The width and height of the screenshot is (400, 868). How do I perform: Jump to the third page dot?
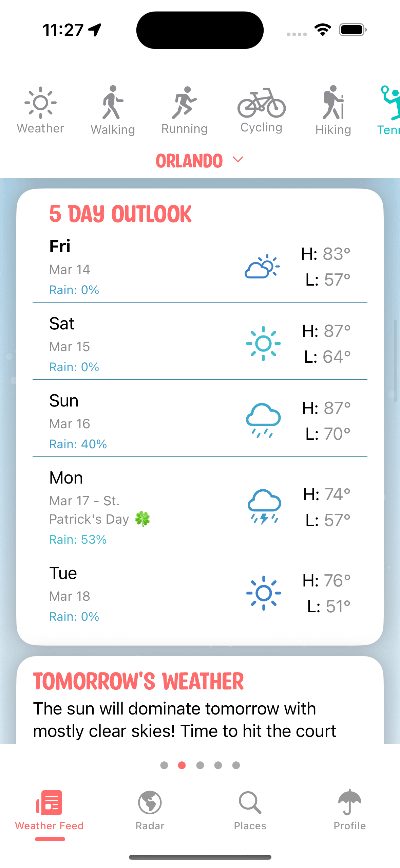pos(200,765)
